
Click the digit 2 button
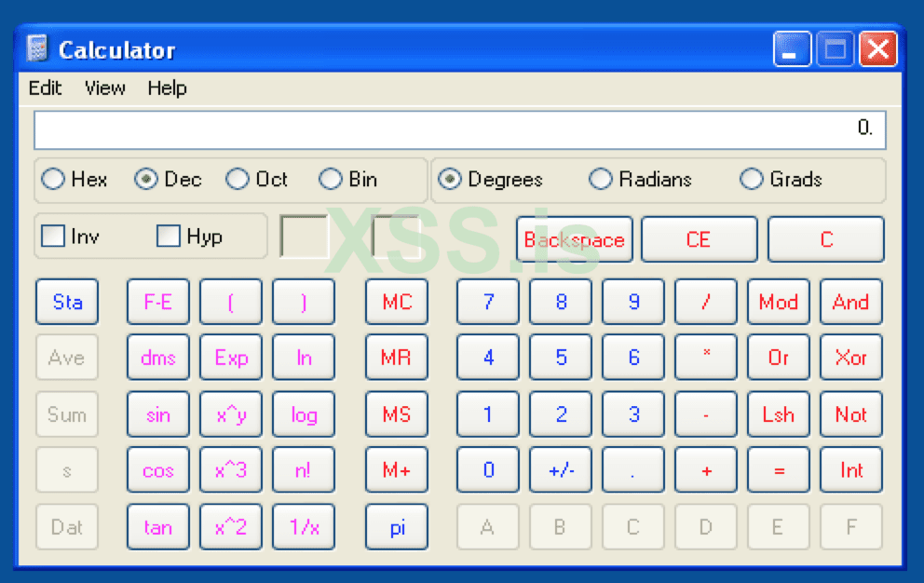click(561, 414)
